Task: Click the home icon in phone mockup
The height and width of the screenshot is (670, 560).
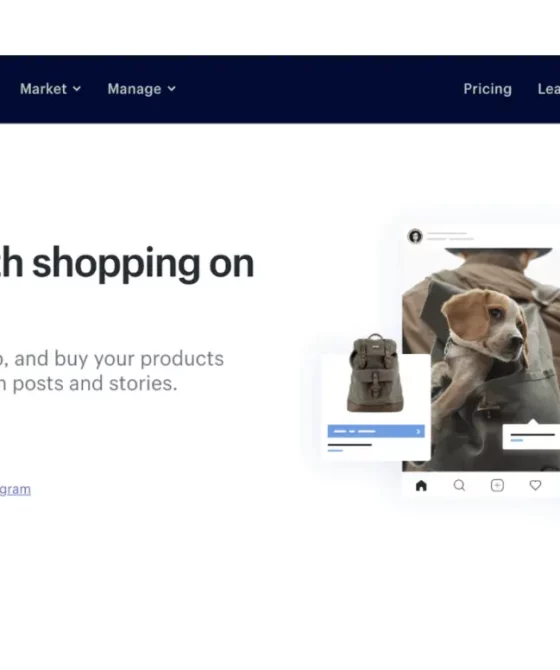Action: click(x=421, y=485)
